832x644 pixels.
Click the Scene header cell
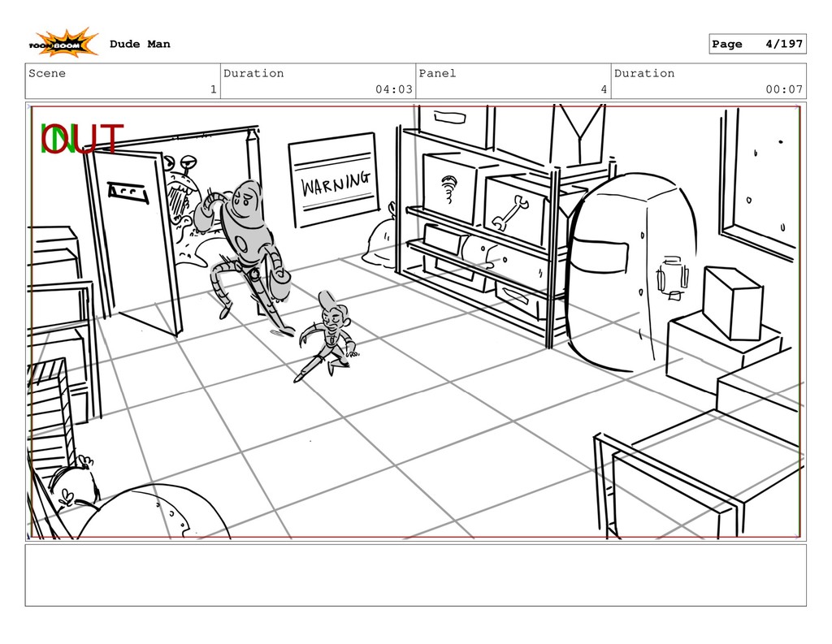[x=123, y=81]
